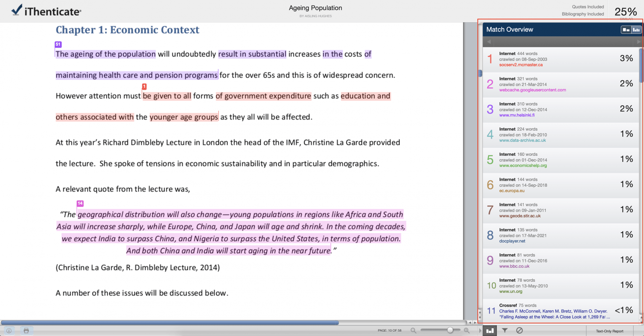Click the number 2 match index
The width and height of the screenshot is (644, 336).
[490, 84]
